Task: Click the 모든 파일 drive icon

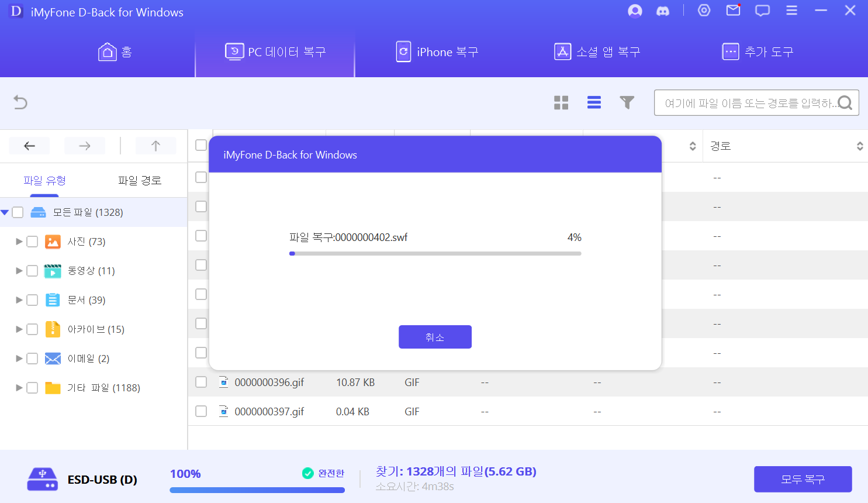Action: (38, 212)
